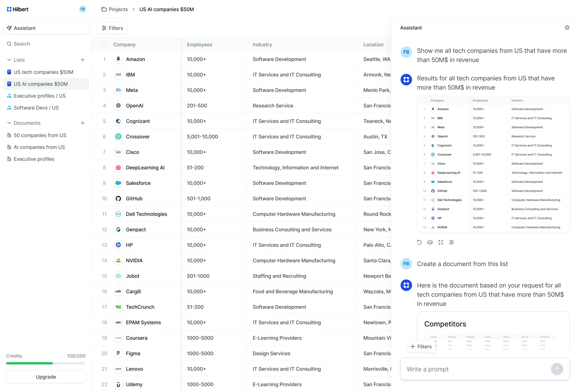Click the Filters button above table

click(112, 28)
